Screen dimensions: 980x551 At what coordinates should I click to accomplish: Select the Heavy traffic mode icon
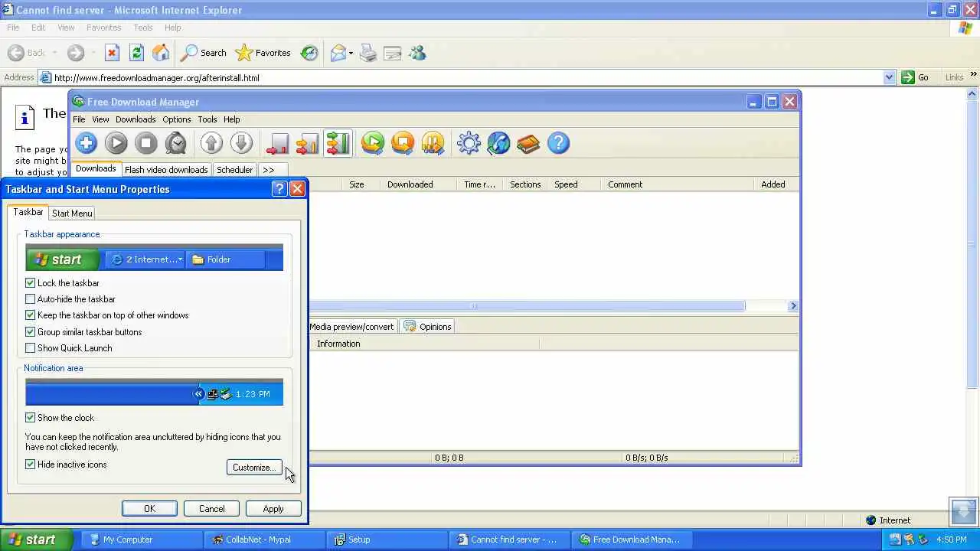click(x=337, y=143)
